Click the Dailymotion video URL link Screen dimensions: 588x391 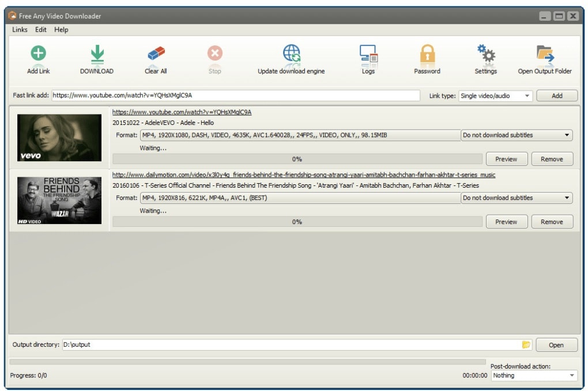(x=303, y=174)
